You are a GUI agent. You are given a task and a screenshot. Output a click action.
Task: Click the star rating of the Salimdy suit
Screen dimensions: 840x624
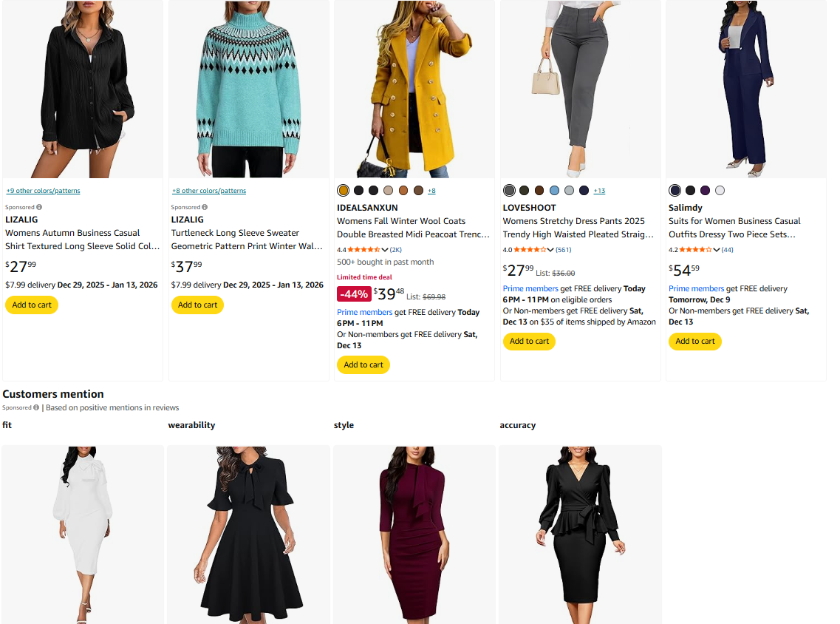pos(694,250)
